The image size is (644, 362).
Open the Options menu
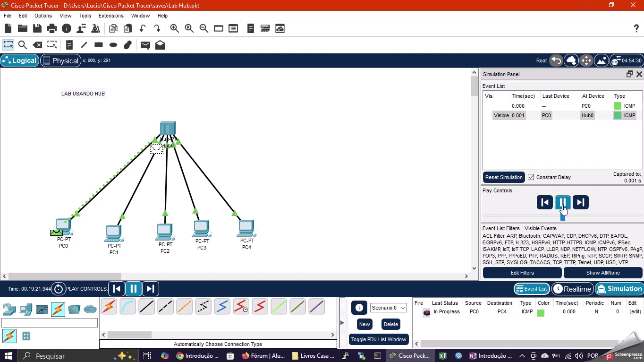pos(43,16)
